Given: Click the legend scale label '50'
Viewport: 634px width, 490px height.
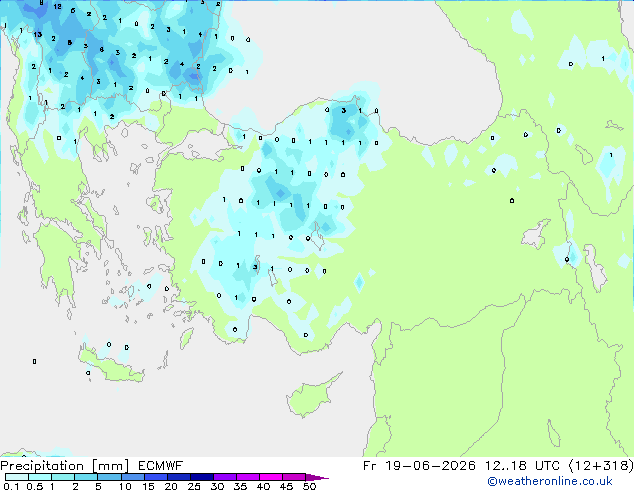Looking at the screenshot, I should coord(310,486).
